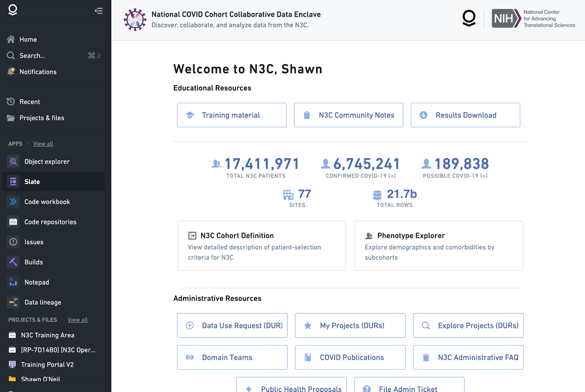
Task: Click the Notifications bell icon
Action: pos(11,72)
